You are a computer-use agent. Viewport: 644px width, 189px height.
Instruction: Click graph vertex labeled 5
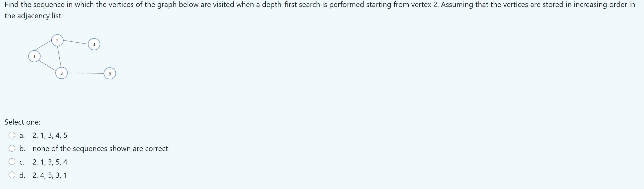point(110,73)
